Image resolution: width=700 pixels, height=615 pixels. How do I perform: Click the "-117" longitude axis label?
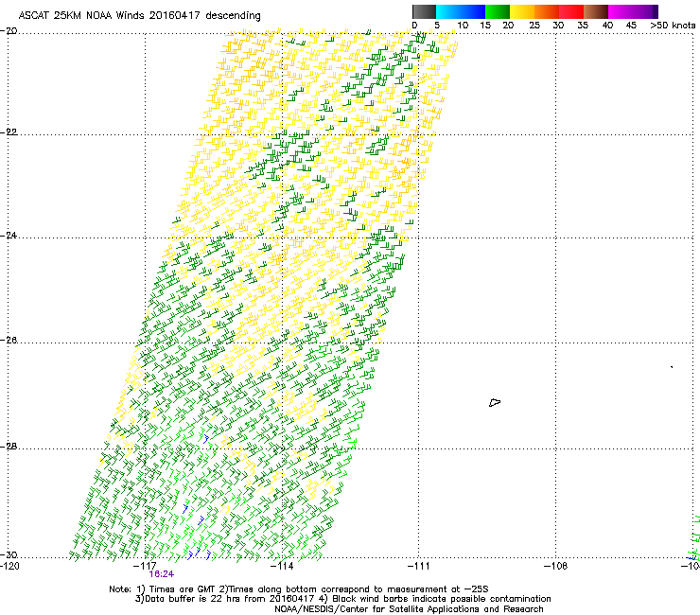(145, 566)
